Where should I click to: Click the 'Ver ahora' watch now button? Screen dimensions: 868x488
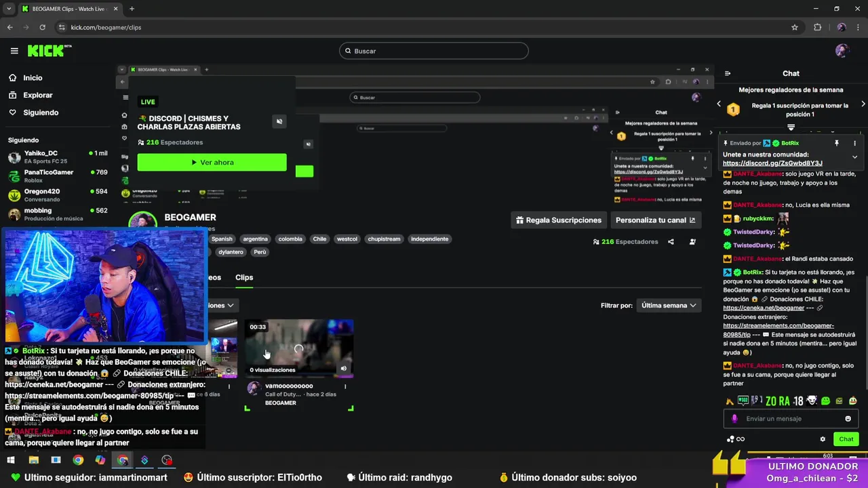coord(212,163)
